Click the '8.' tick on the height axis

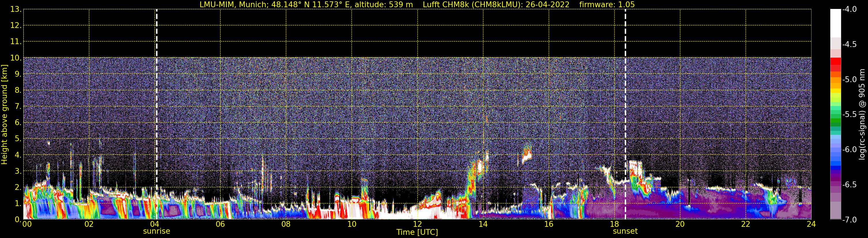(x=18, y=90)
